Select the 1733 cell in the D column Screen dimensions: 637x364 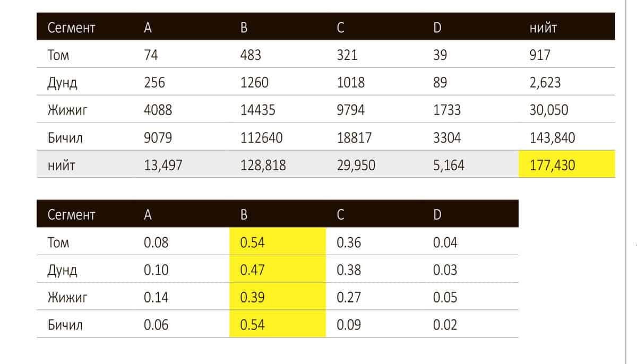point(447,110)
